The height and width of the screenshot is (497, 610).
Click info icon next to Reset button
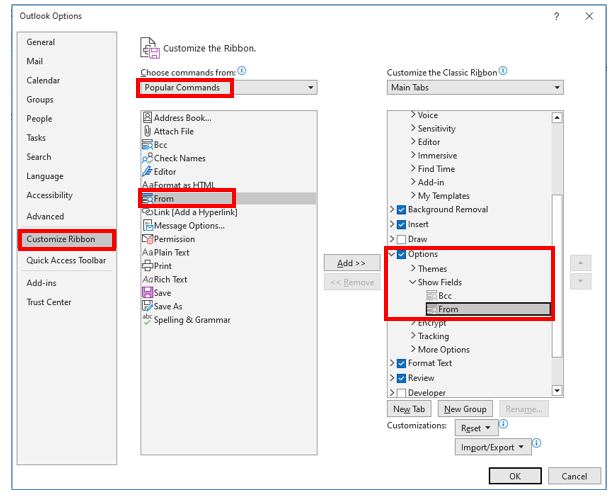click(x=503, y=424)
